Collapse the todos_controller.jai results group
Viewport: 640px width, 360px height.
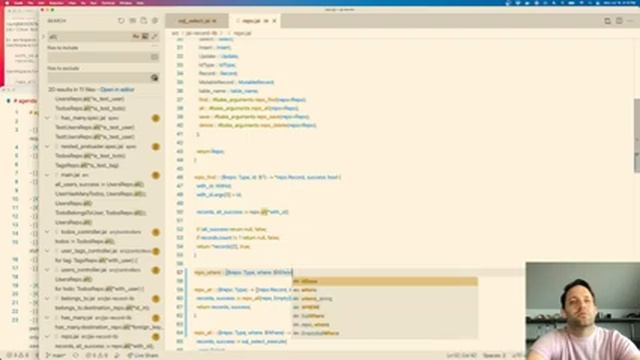47,232
